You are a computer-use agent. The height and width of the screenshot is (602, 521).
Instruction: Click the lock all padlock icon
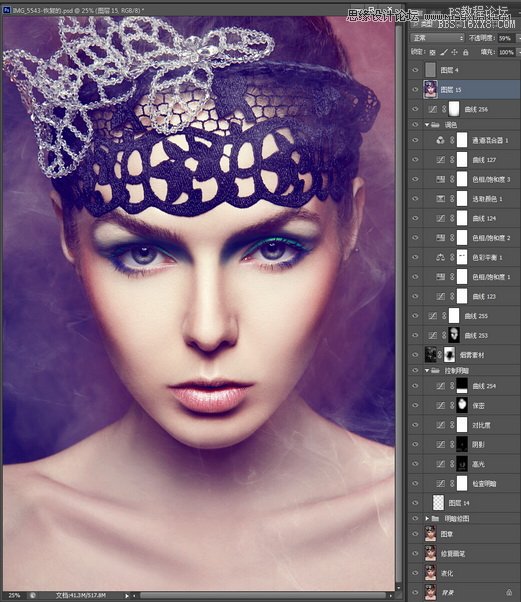(465, 52)
